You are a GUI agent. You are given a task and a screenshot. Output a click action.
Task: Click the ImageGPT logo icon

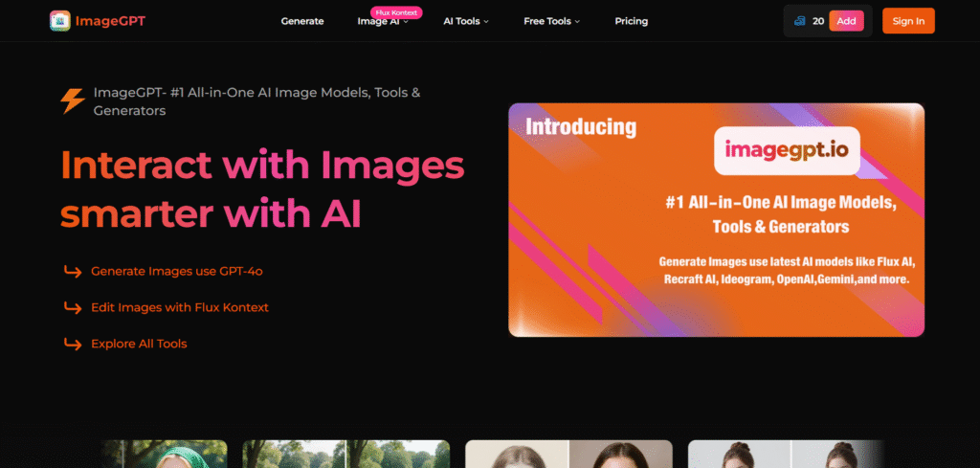60,20
